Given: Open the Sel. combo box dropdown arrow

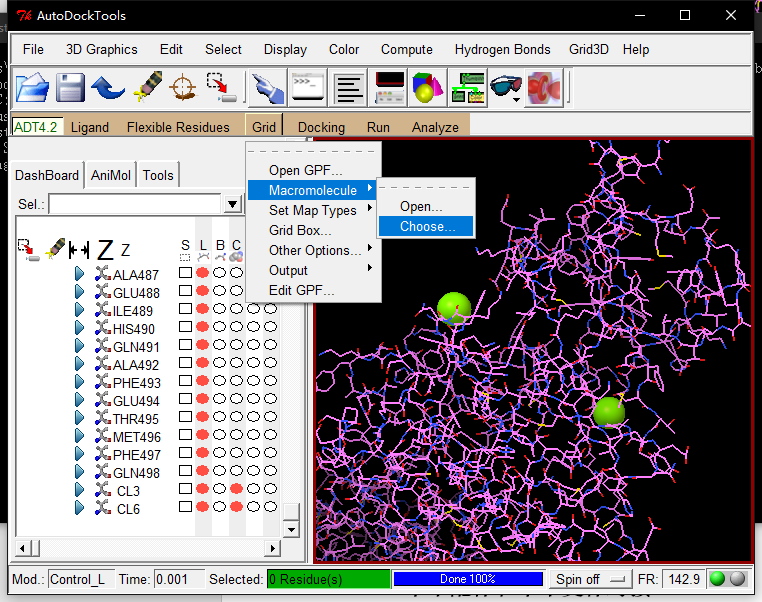Looking at the screenshot, I should (233, 204).
